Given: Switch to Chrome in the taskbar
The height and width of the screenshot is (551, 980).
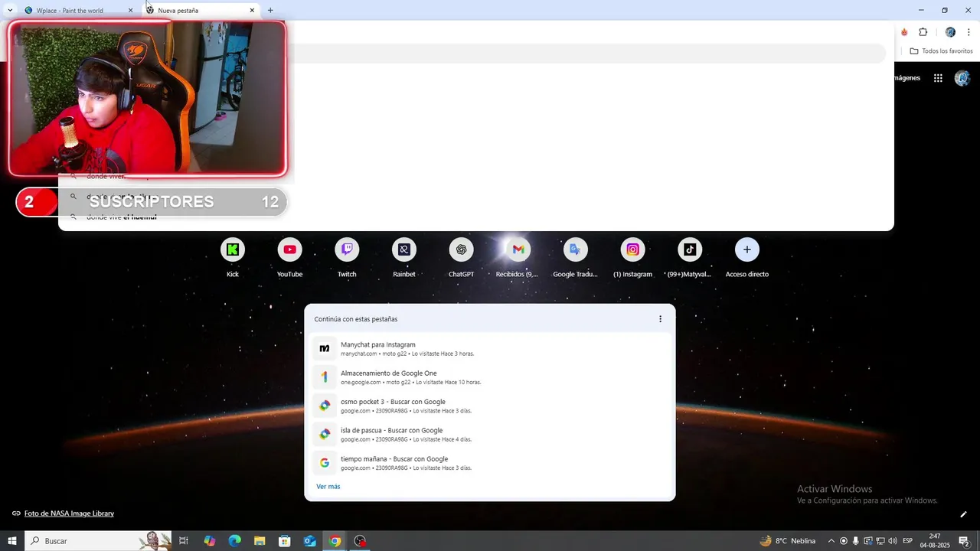Looking at the screenshot, I should 335,541.
